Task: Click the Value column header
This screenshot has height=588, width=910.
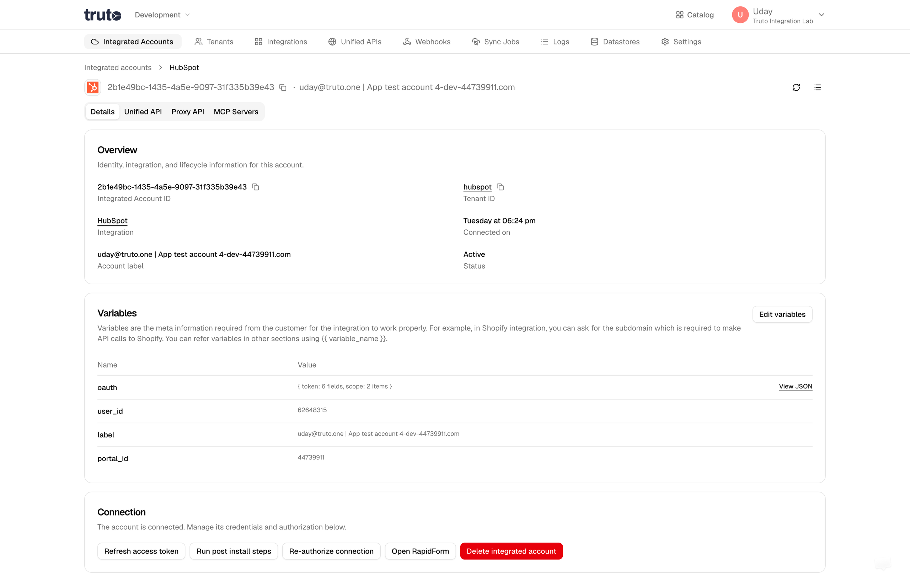Action: pyautogui.click(x=307, y=365)
